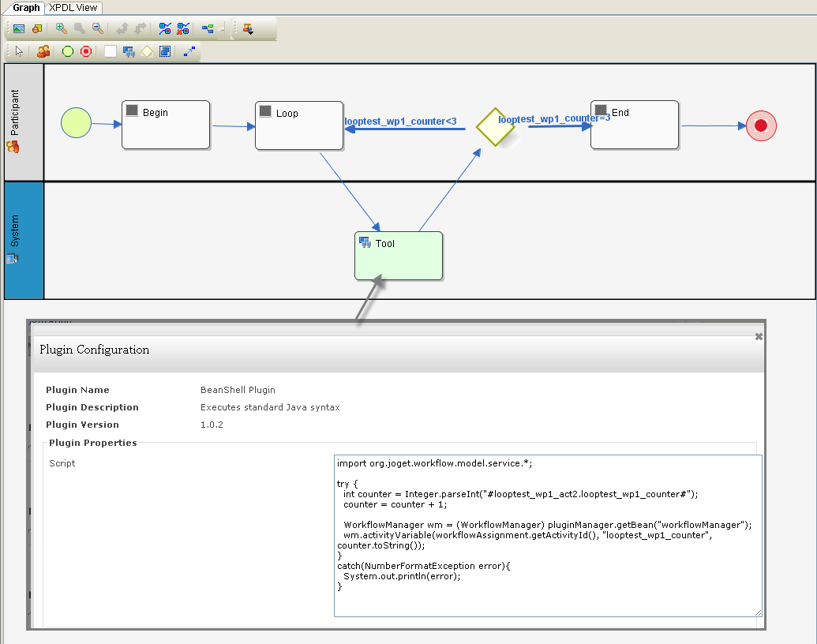This screenshot has height=644, width=817.
Task: Pick the end event red circle tool
Action: click(86, 51)
